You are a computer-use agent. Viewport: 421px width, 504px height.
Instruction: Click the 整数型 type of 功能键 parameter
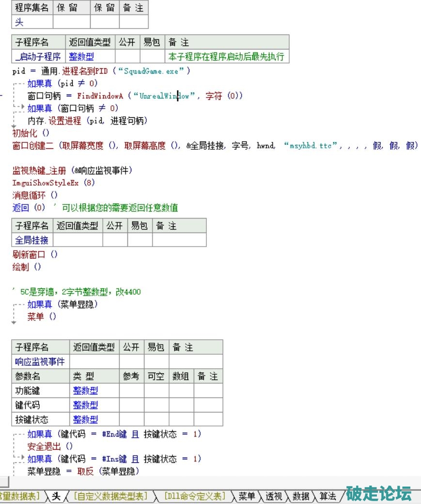click(85, 391)
